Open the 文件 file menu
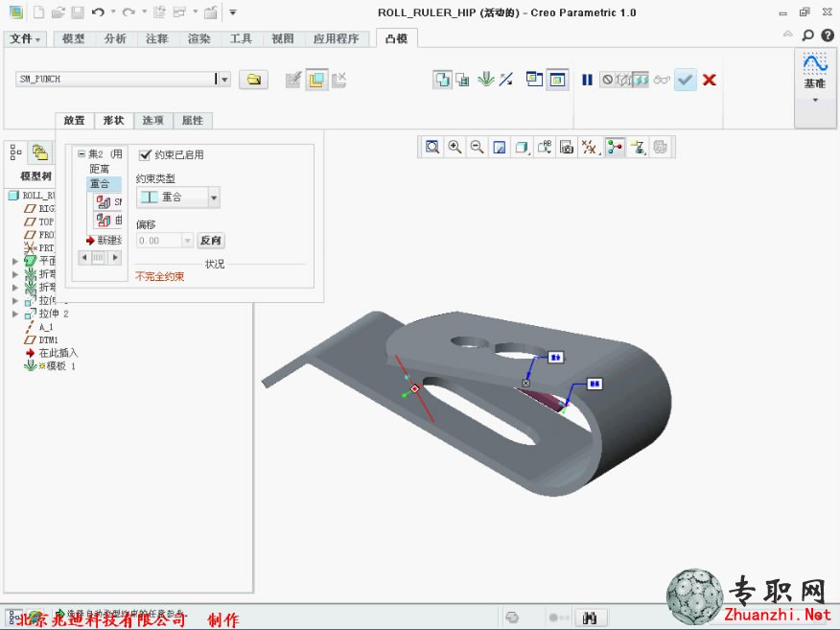Image resolution: width=840 pixels, height=630 pixels. tap(25, 38)
